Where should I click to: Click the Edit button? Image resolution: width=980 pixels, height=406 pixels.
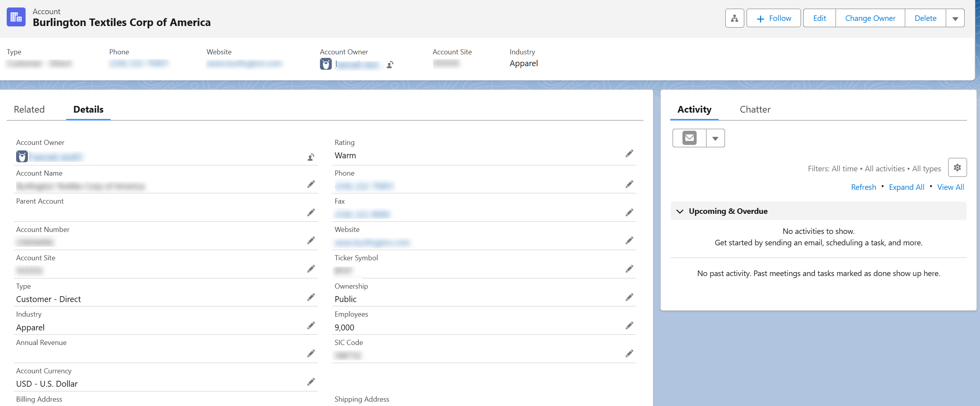point(819,18)
